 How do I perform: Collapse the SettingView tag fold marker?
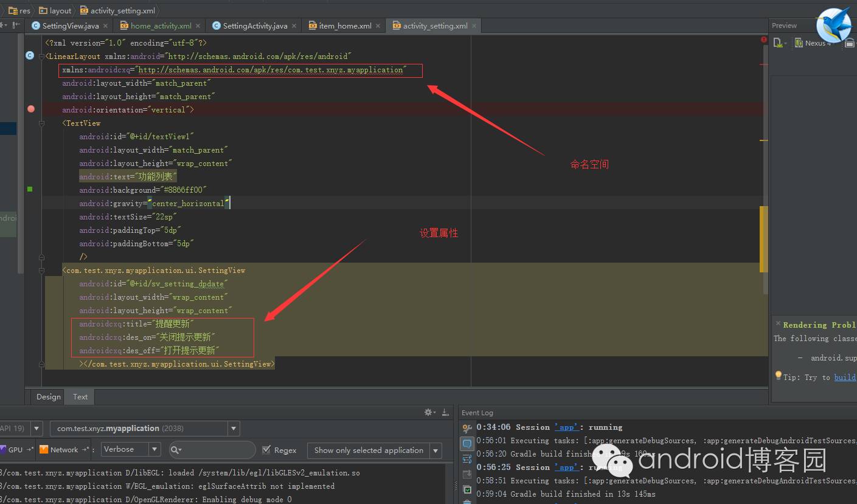42,270
